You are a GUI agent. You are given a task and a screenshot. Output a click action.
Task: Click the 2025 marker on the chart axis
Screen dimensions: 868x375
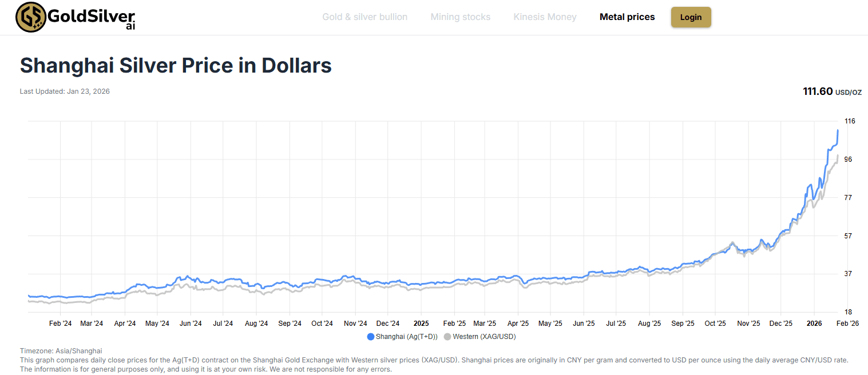[421, 323]
